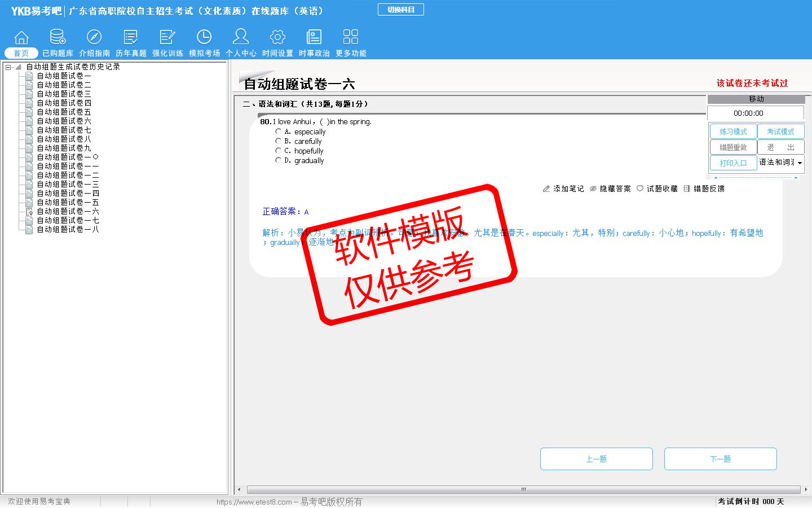Collapse the 自动组题生成试卷历史记录 tree root
The height and width of the screenshot is (508, 812).
[8, 67]
